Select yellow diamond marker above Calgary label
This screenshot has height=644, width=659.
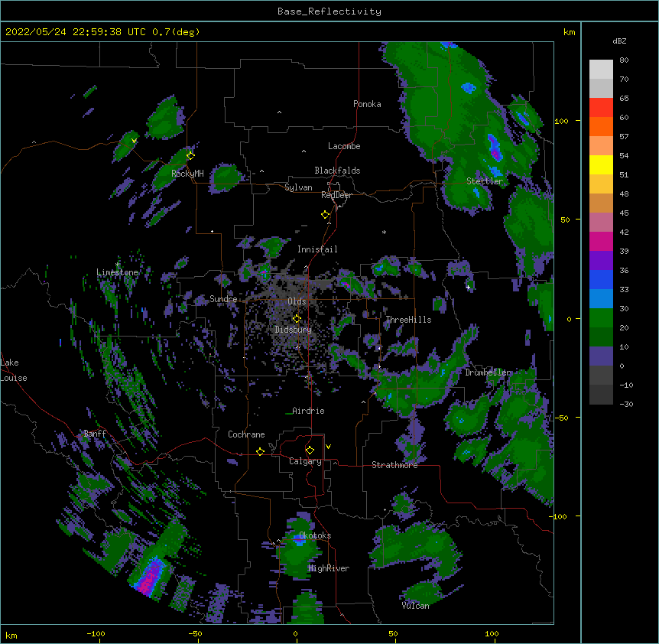[310, 450]
